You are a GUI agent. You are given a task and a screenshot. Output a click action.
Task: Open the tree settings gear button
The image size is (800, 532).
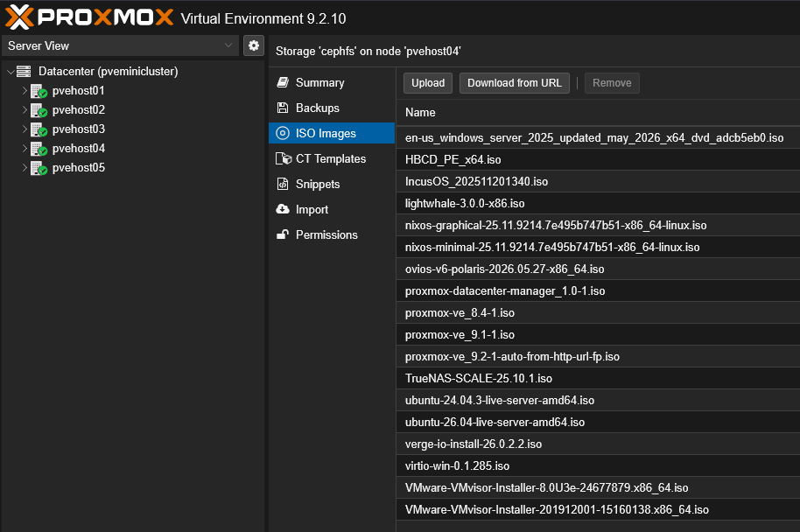pos(254,45)
